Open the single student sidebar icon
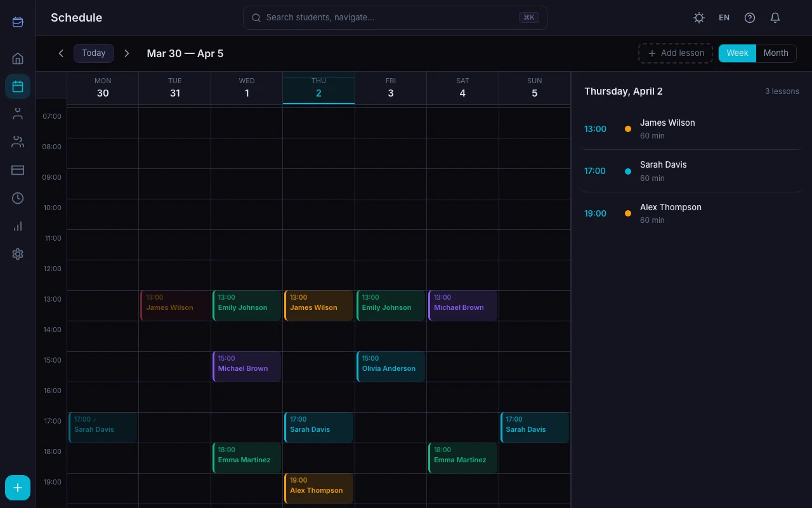This screenshot has height=508, width=812. point(18,114)
